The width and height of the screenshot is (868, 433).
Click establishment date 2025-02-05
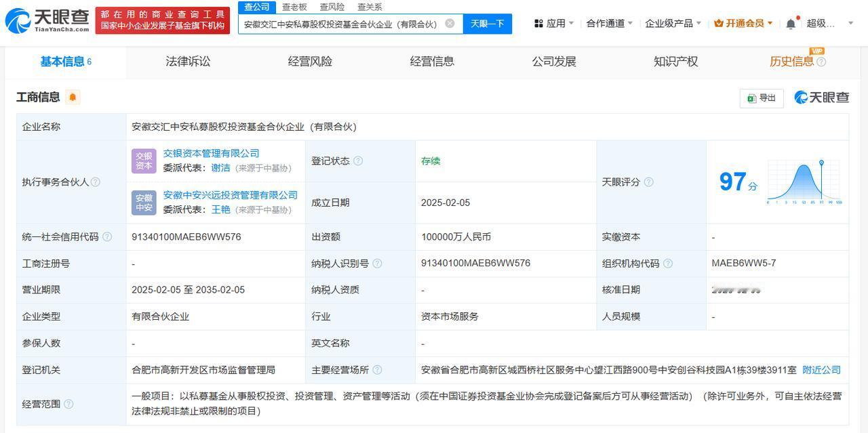pyautogui.click(x=446, y=203)
